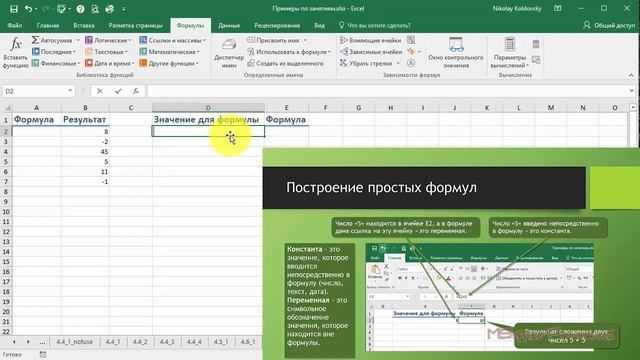Click the vertical scrollbar up arrow
640x360 pixels.
(633, 108)
